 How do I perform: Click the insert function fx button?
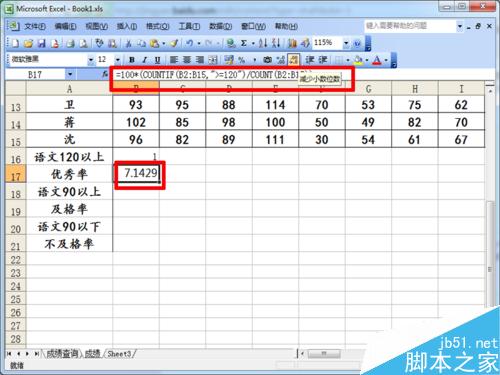click(105, 74)
